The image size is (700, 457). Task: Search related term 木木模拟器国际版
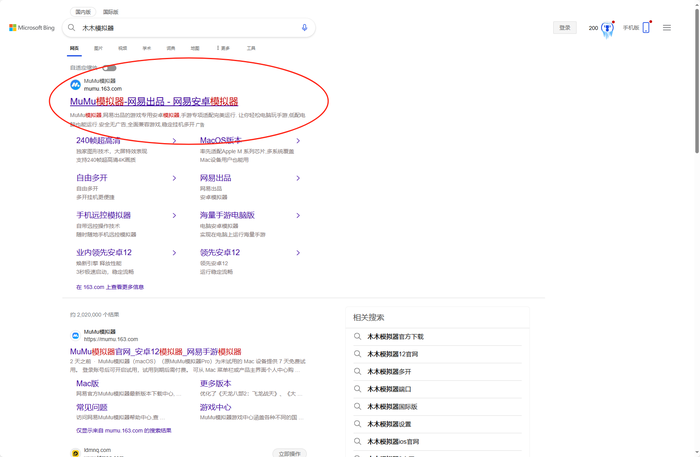coord(392,407)
